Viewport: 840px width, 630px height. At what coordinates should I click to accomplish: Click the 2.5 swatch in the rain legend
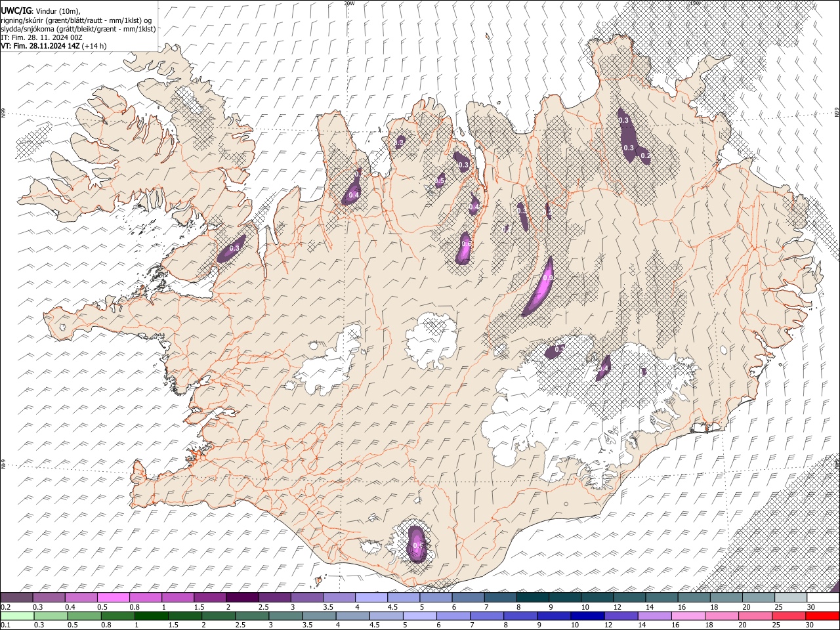click(251, 616)
